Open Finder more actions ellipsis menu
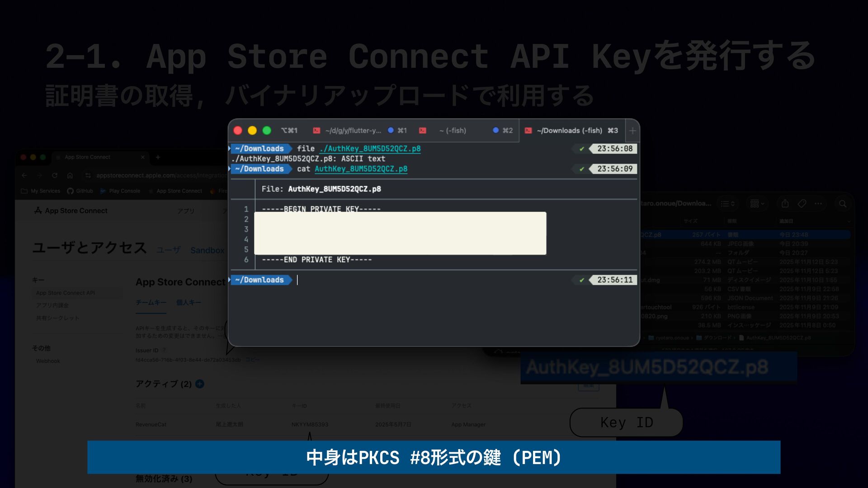This screenshot has width=868, height=488. tap(818, 204)
